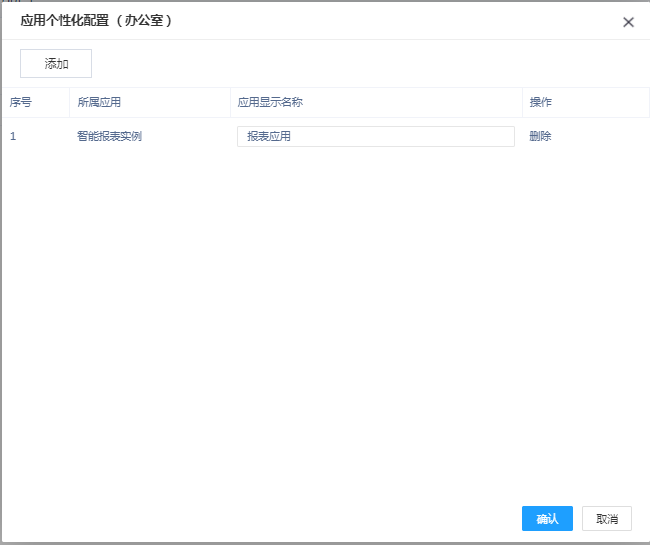Cancel using the 取消 button

(x=606, y=518)
